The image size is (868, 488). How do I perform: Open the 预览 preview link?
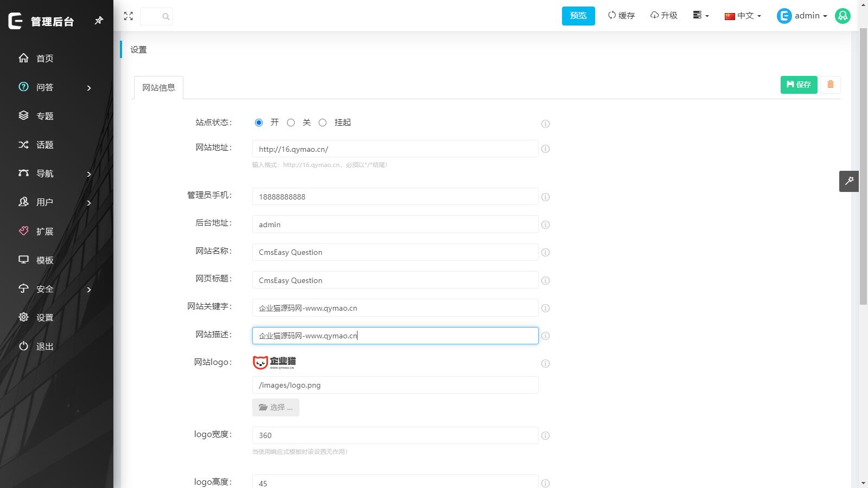click(x=578, y=16)
